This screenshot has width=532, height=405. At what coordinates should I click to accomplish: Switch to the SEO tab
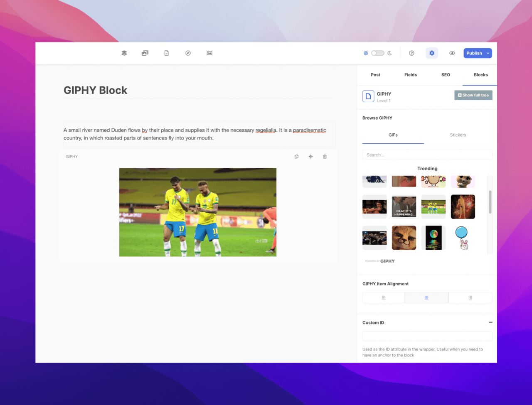pyautogui.click(x=446, y=75)
